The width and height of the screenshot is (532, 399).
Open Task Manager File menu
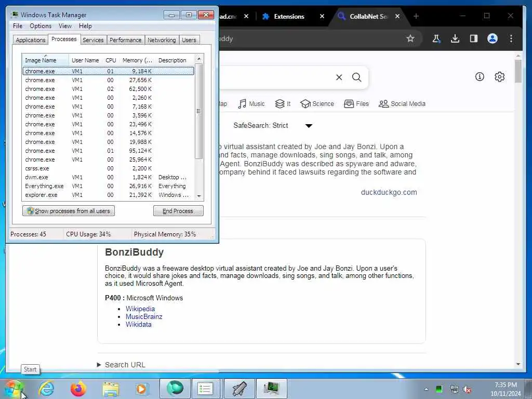pos(18,26)
